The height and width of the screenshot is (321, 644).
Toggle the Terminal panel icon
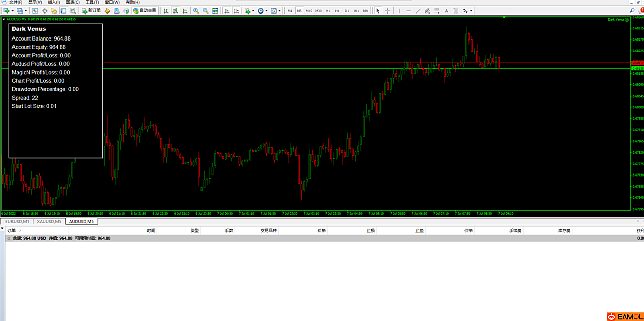63,11
